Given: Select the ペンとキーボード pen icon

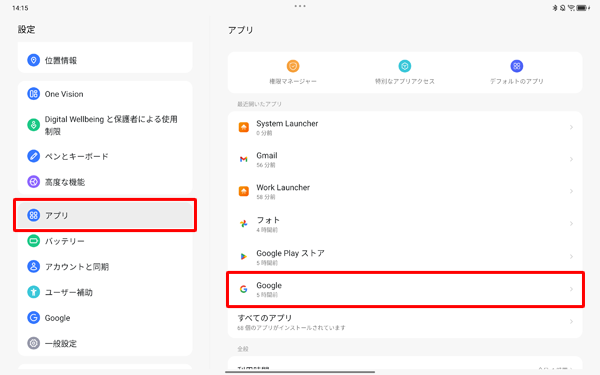Looking at the screenshot, I should 34,156.
